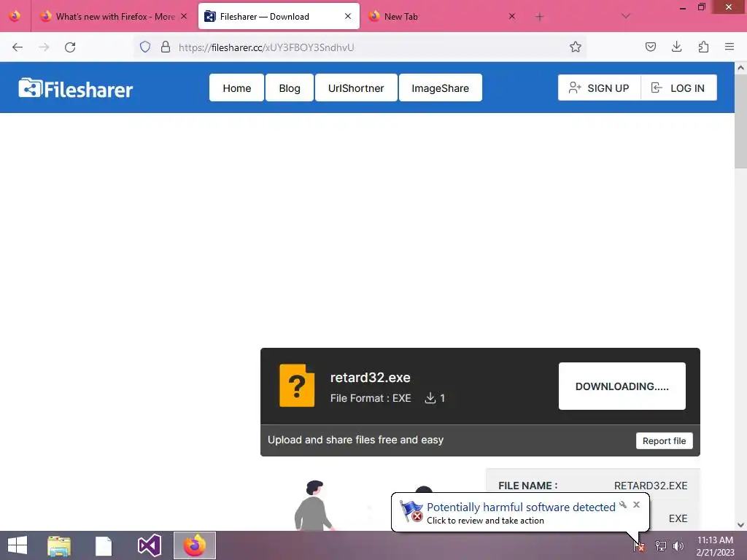Select the Filesharer — Download tab
This screenshot has height=560, width=747.
click(279, 17)
